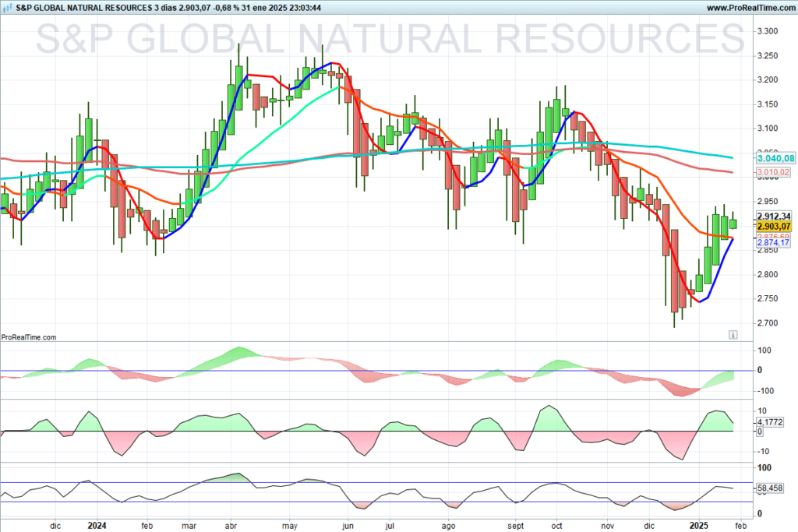Viewport: 798px width, 532px height.
Task: Select the mar label on the time axis
Action: tap(189, 526)
